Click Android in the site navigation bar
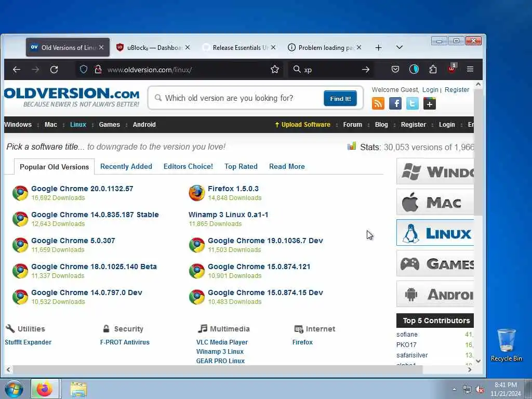Image resolution: width=532 pixels, height=399 pixels. pos(144,125)
